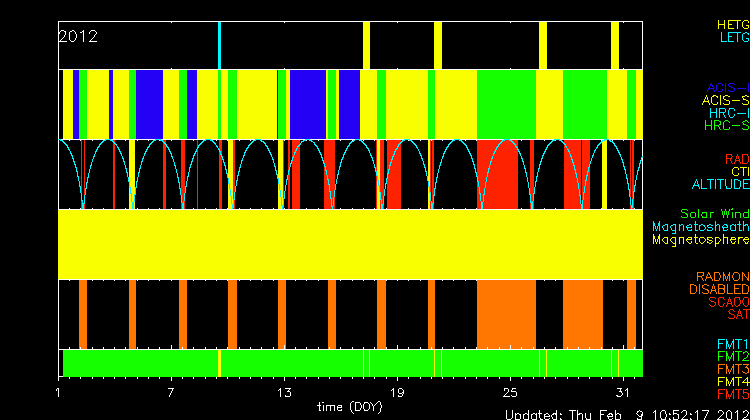Click the HRC-S legend label

click(x=726, y=126)
